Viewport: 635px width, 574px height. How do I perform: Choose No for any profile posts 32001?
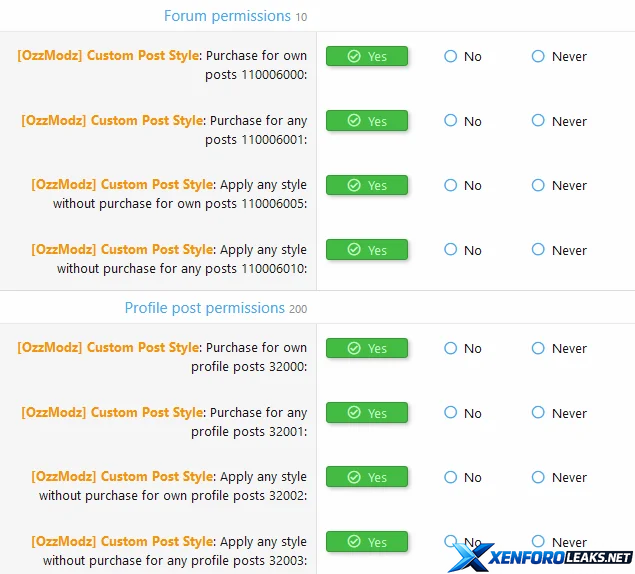[462, 413]
